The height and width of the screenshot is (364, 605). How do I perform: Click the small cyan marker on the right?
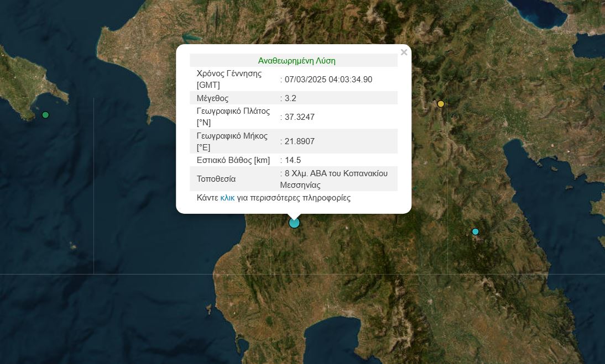(x=476, y=231)
